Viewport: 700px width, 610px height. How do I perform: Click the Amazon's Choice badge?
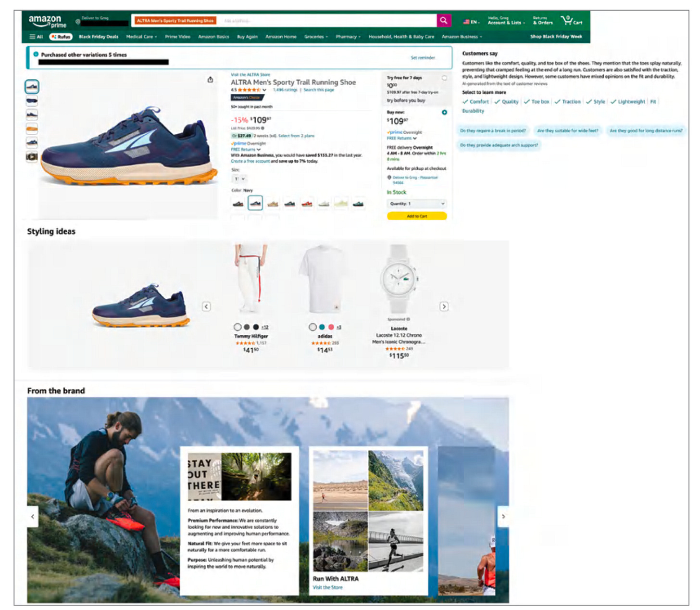(x=247, y=98)
